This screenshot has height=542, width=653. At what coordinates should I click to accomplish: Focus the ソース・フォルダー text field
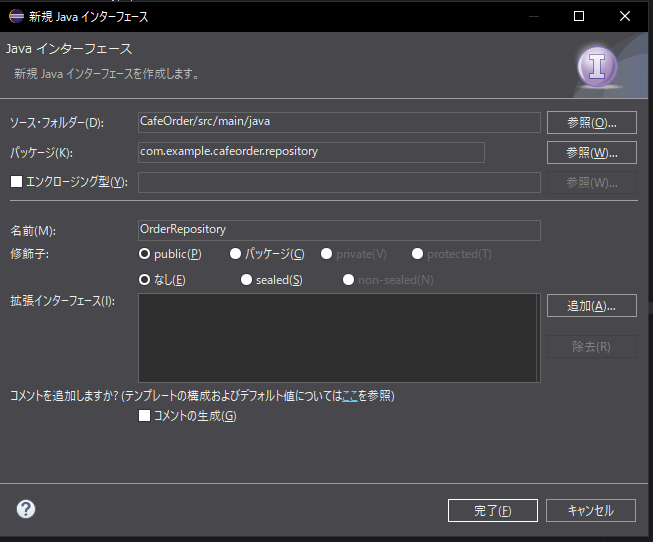click(x=339, y=122)
